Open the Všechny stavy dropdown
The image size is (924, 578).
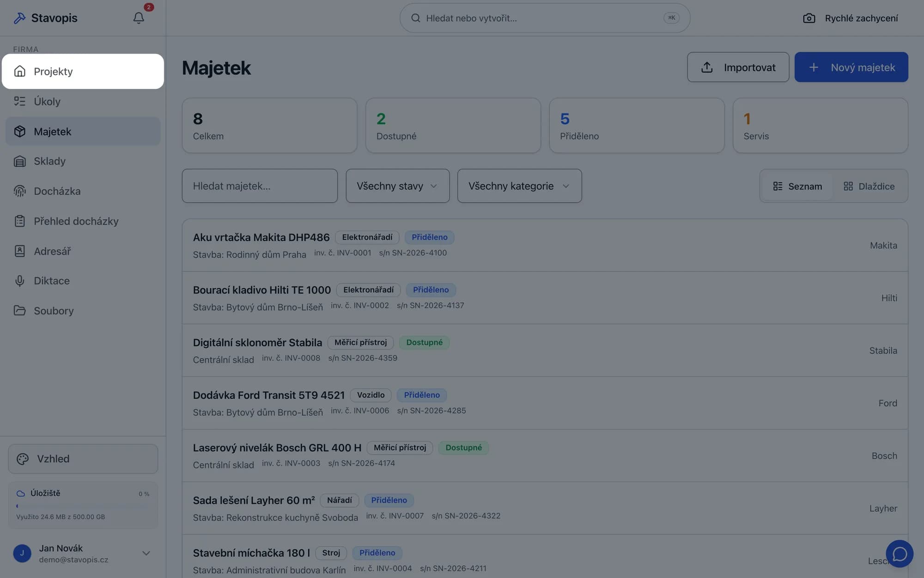(397, 186)
